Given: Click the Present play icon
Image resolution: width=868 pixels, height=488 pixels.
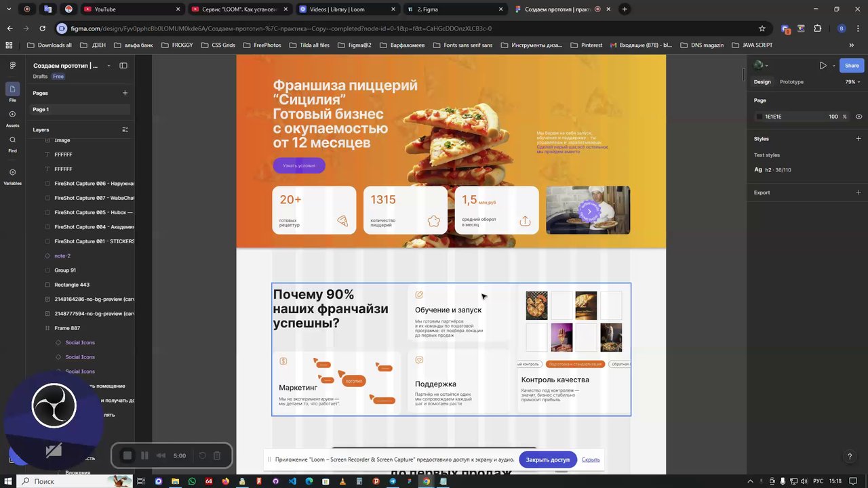Looking at the screenshot, I should point(823,66).
